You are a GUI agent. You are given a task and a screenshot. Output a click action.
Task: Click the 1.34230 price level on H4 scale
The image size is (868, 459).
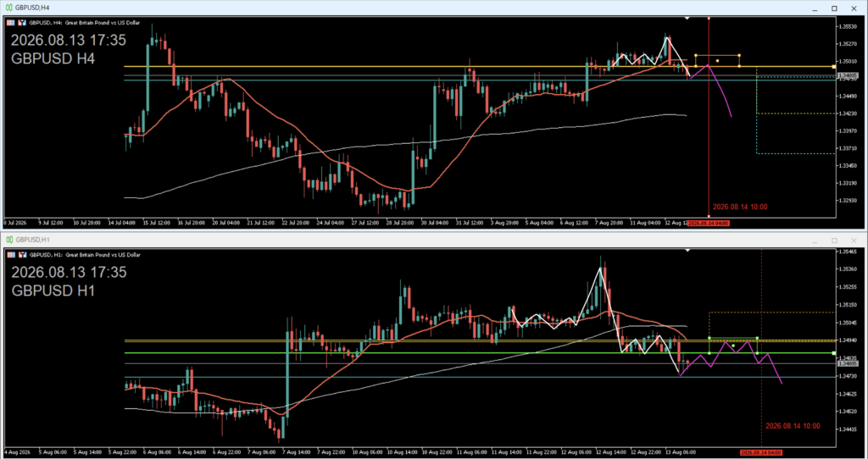[848, 113]
